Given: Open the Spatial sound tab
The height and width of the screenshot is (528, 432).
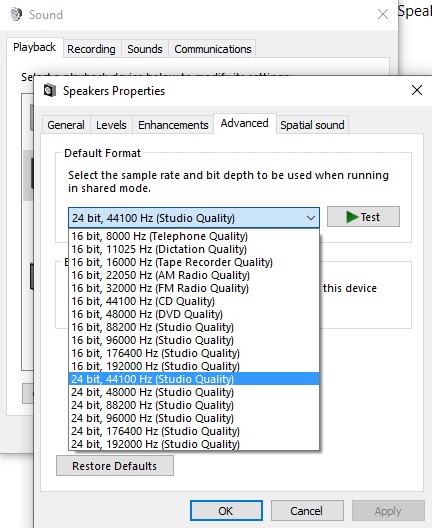Looking at the screenshot, I should point(312,125).
